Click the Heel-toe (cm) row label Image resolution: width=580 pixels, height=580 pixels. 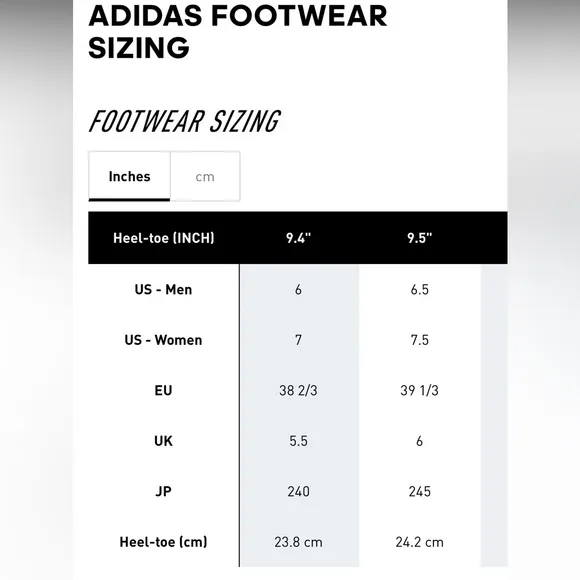(163, 542)
